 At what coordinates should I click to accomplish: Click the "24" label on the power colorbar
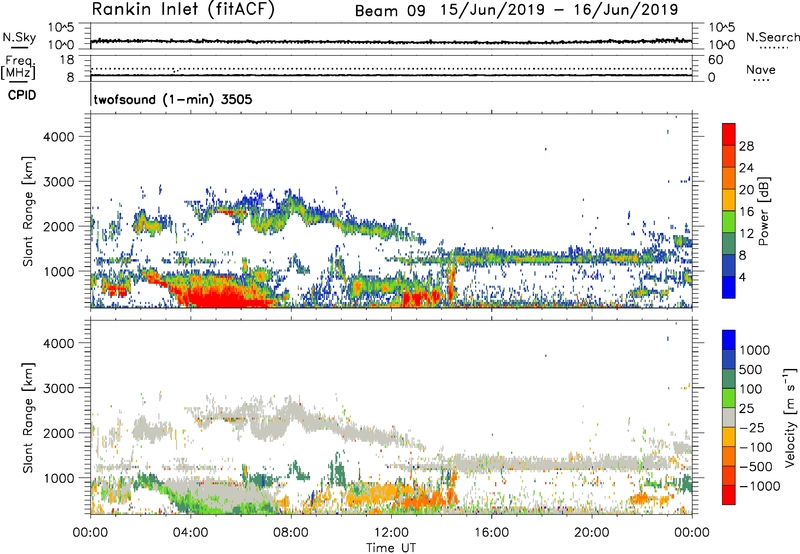746,168
